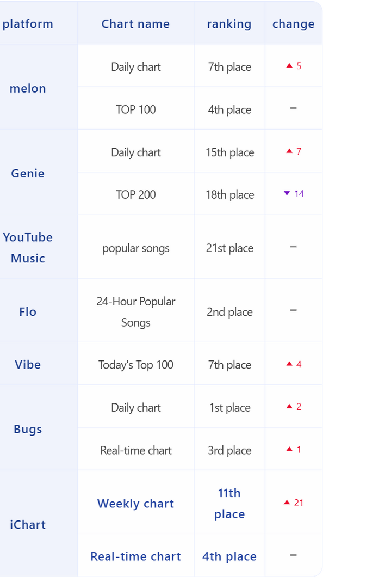This screenshot has height=588, width=366.
Task: Click the up arrow for Bugs Real-time chart
Action: [x=289, y=449]
